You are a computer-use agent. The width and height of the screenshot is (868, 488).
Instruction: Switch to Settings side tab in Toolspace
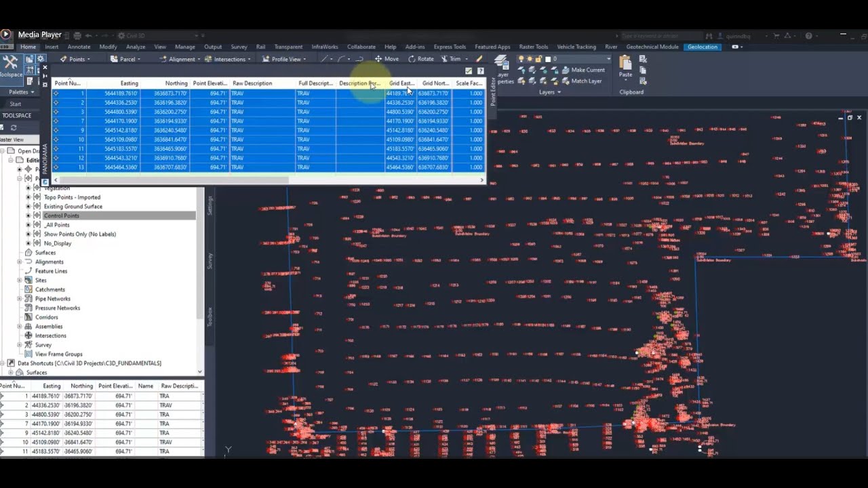coord(210,205)
